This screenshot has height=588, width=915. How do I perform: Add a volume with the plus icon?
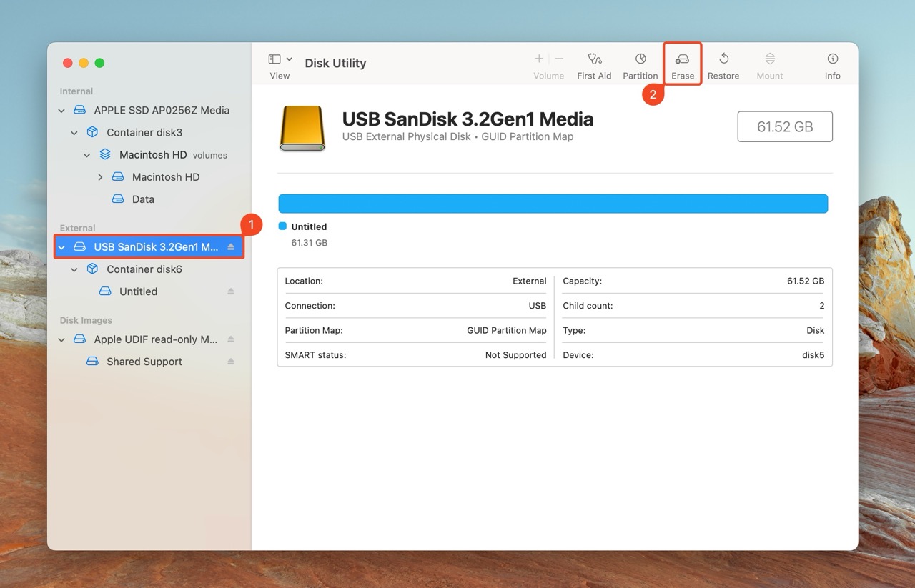tap(539, 59)
